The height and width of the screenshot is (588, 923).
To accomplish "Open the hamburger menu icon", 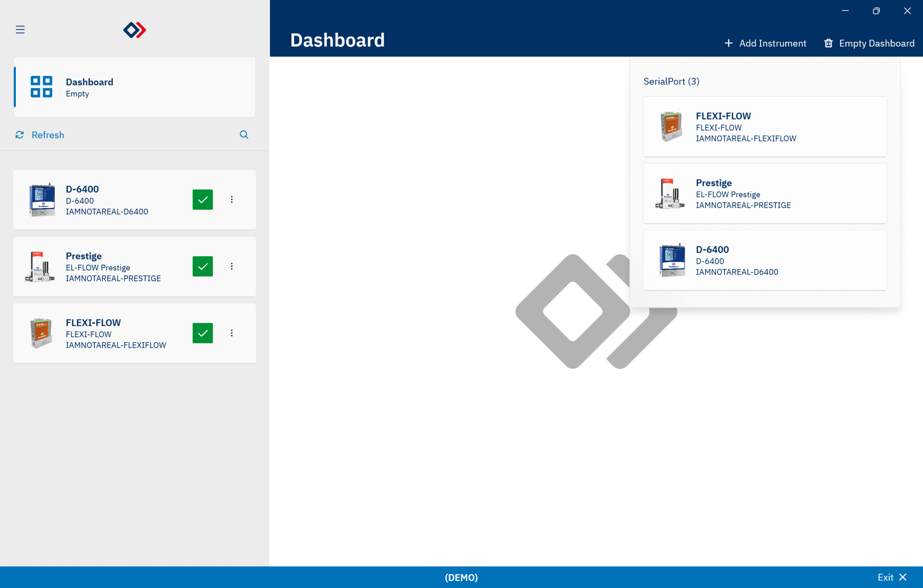I will 20,30.
